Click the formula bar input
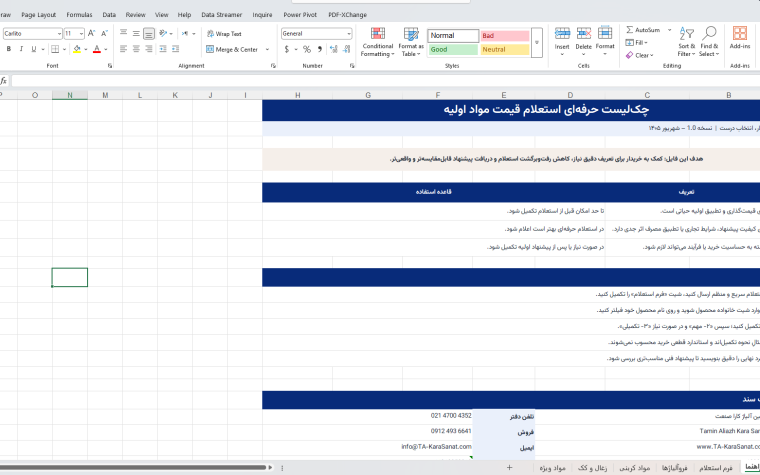Image resolution: width=760 pixels, height=475 pixels. tap(385, 81)
